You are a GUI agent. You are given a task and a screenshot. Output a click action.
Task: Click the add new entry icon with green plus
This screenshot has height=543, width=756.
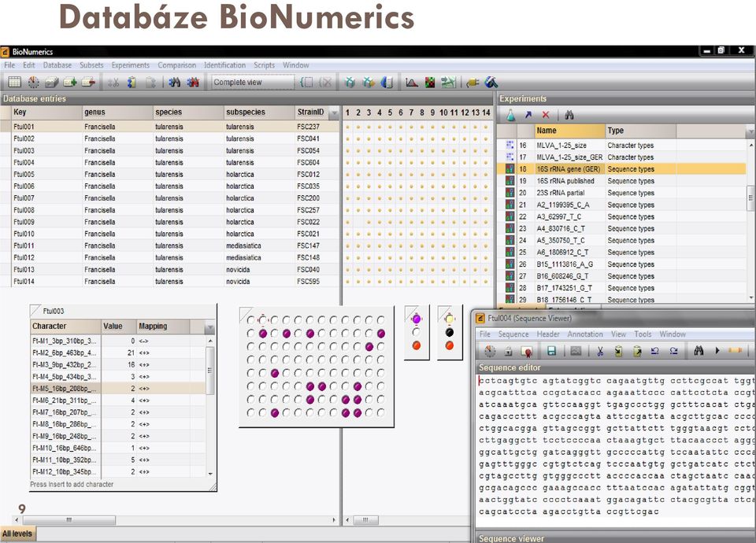pos(70,83)
